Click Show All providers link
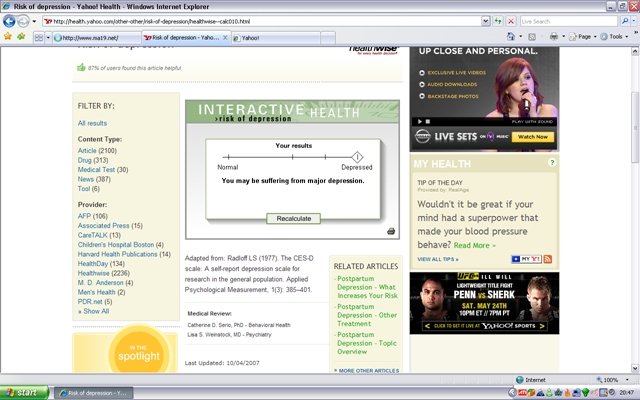Viewport: 640px width, 400px height. click(x=93, y=311)
